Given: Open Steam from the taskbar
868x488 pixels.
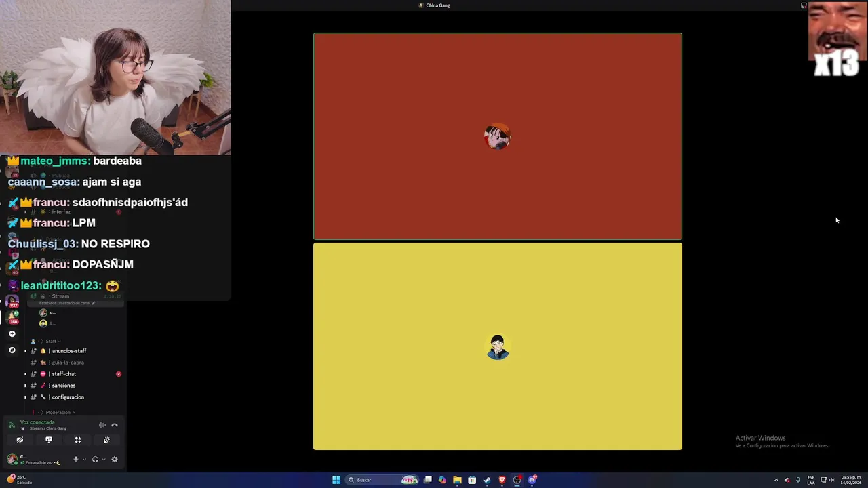Looking at the screenshot, I should tap(487, 480).
